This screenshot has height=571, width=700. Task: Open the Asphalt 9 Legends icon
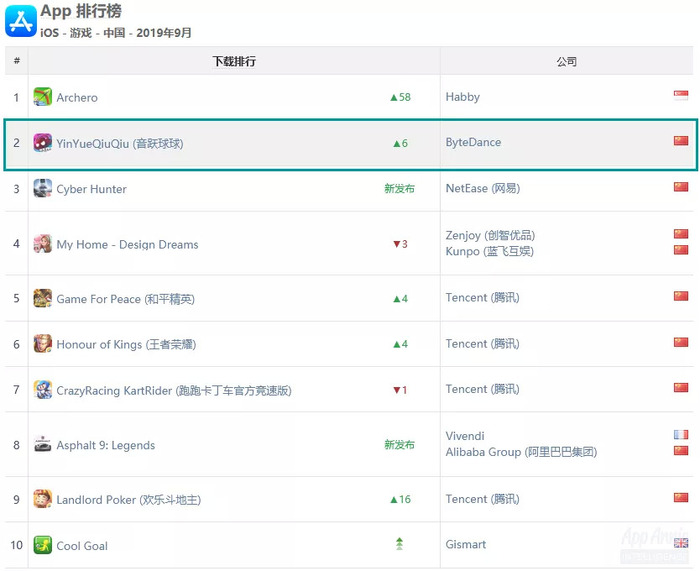tap(42, 445)
